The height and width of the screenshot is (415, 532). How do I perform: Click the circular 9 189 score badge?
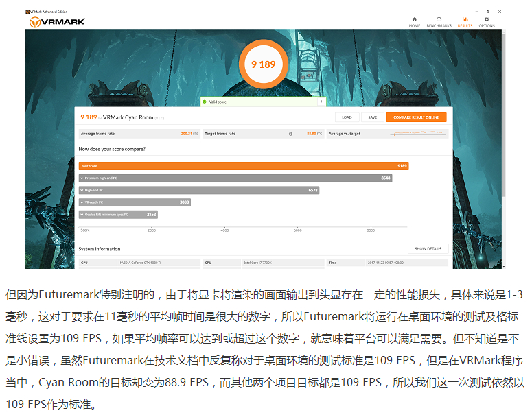[264, 64]
